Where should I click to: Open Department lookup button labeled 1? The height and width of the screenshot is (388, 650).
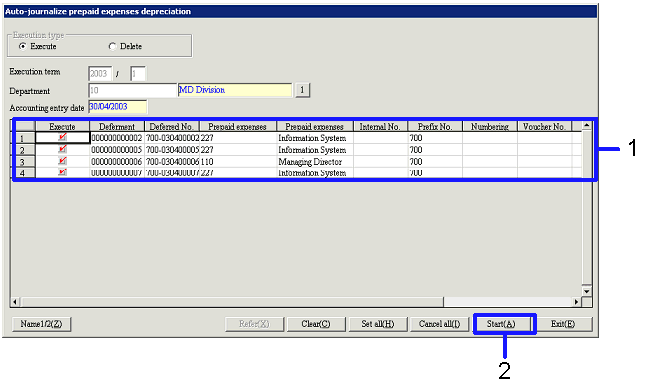point(302,90)
